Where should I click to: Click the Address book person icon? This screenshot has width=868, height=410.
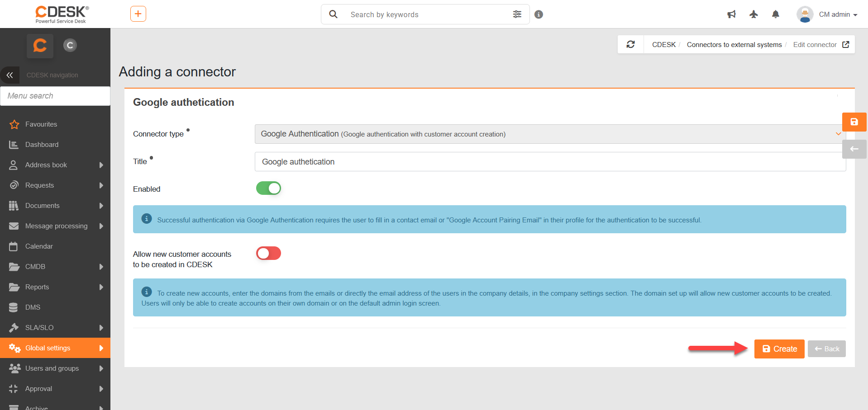click(x=14, y=165)
